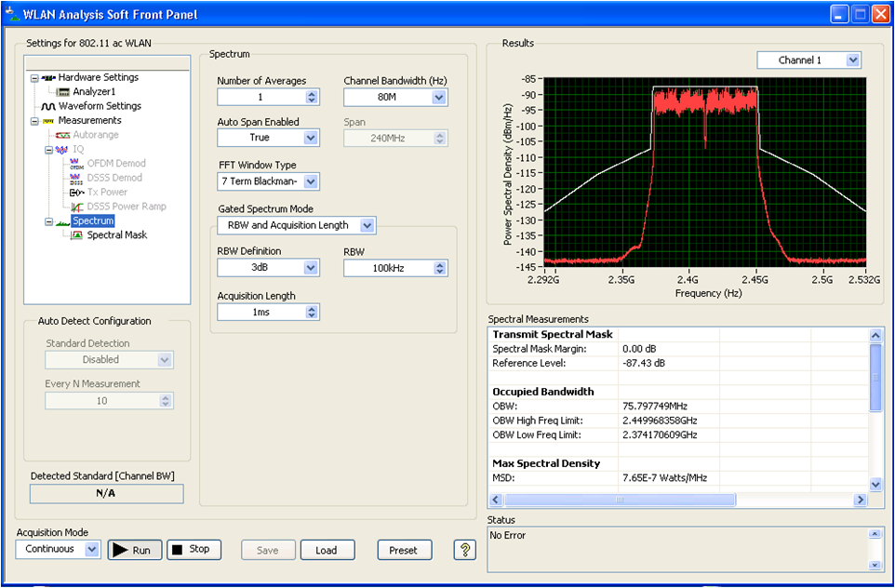Open the Channel 1 results selector
The width and height of the screenshot is (895, 588).
pos(852,60)
